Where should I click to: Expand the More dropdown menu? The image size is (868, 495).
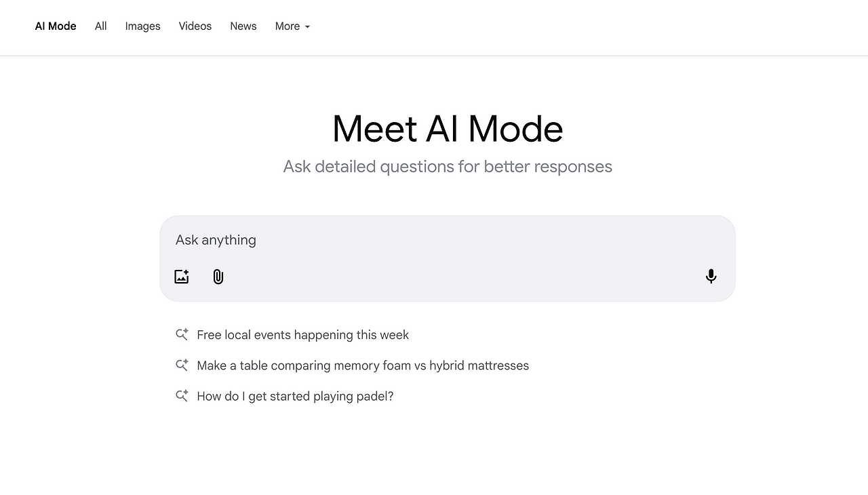[x=292, y=26]
